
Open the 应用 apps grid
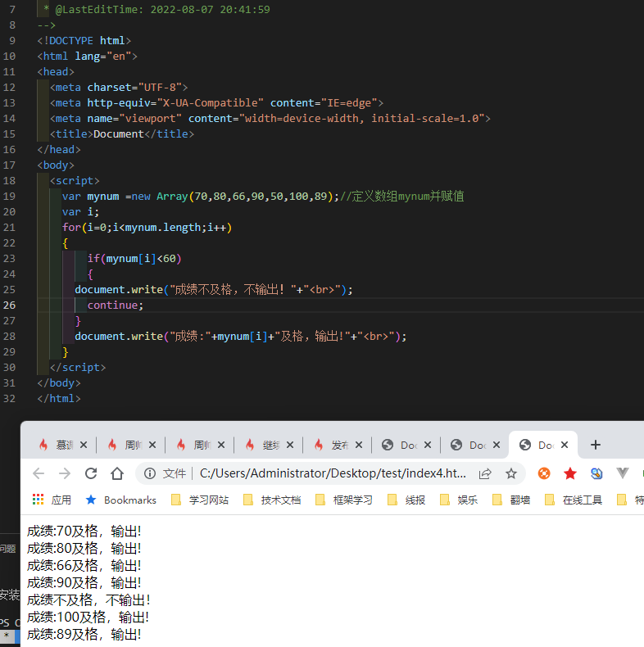tap(52, 500)
